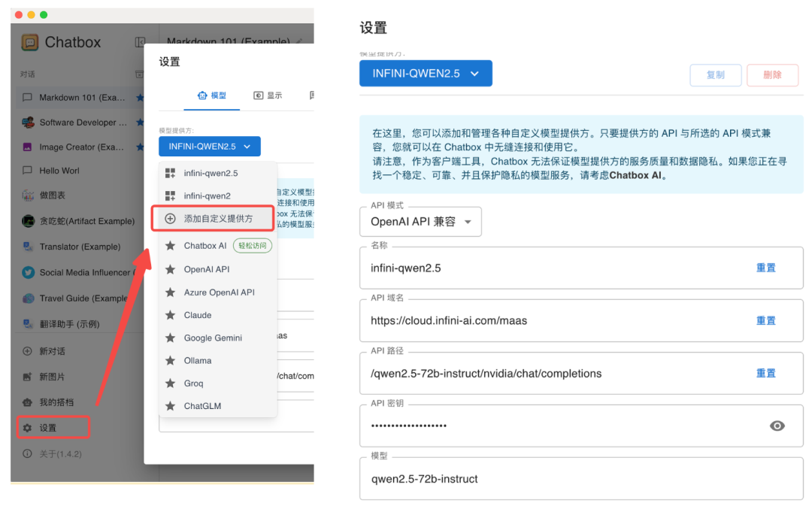812x518 pixels.
Task: Reset the 名称 field with 重置
Action: pyautogui.click(x=766, y=268)
